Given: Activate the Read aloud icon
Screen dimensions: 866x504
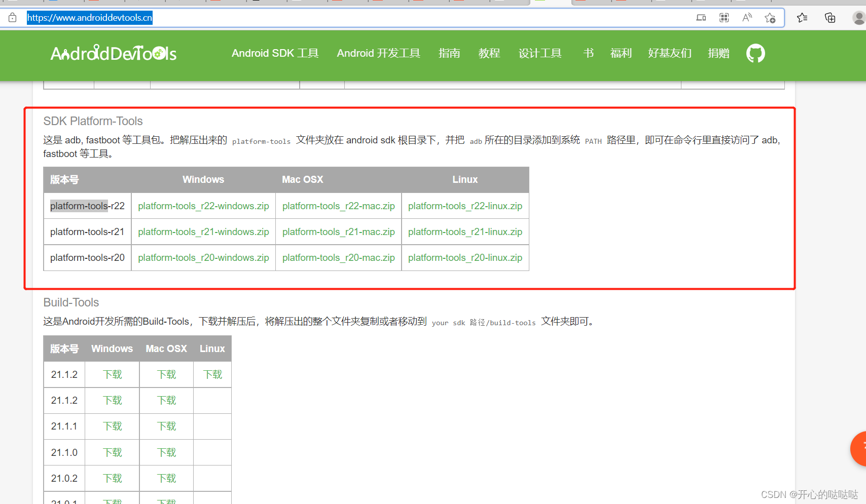Looking at the screenshot, I should [x=747, y=18].
